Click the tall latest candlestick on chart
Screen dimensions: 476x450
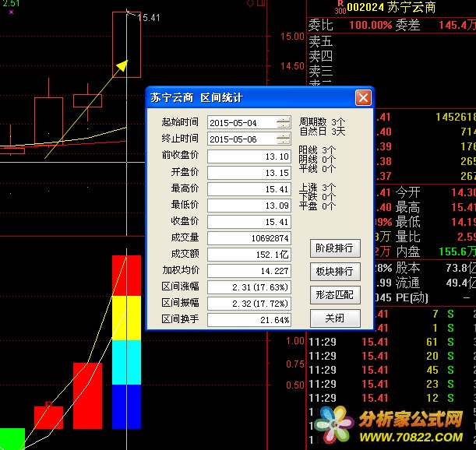coord(126,44)
